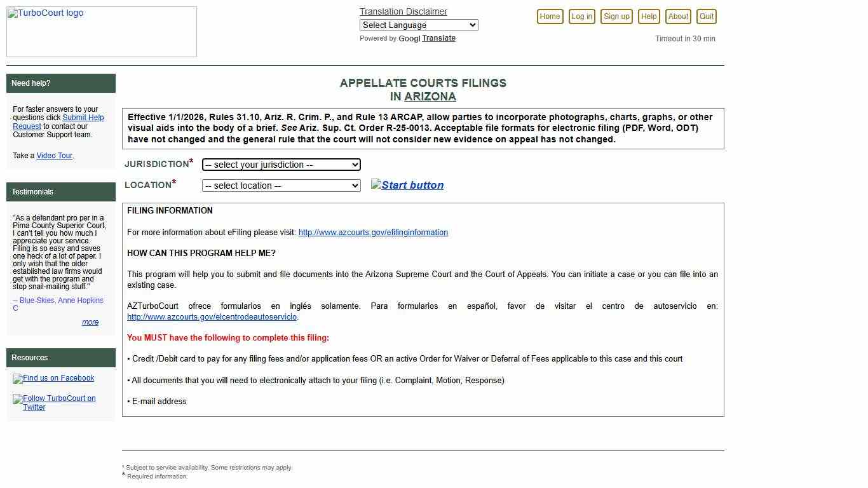Click the ARIZONA heading link

pyautogui.click(x=430, y=96)
